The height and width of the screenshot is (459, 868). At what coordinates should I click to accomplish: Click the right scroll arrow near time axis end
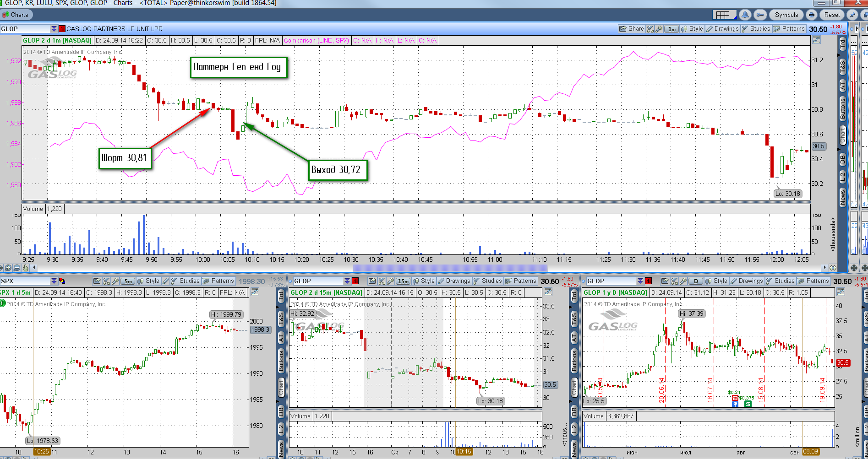[x=824, y=267]
